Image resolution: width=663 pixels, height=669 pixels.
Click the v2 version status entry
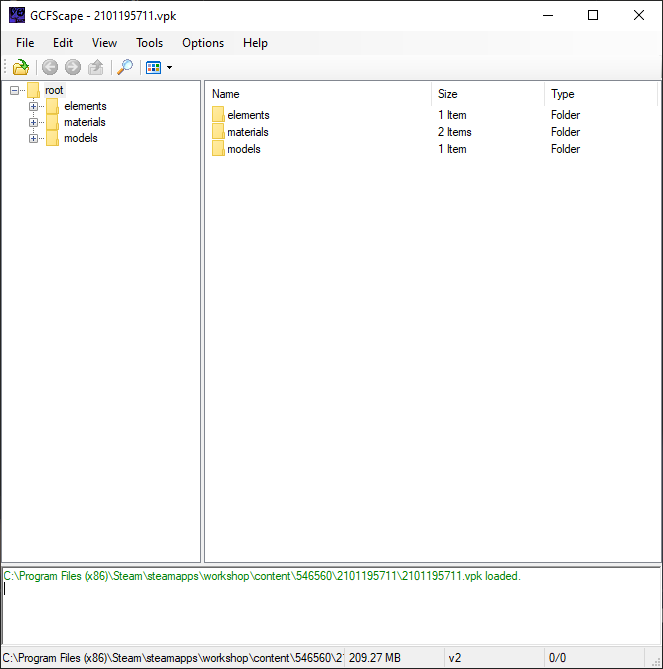(x=455, y=658)
